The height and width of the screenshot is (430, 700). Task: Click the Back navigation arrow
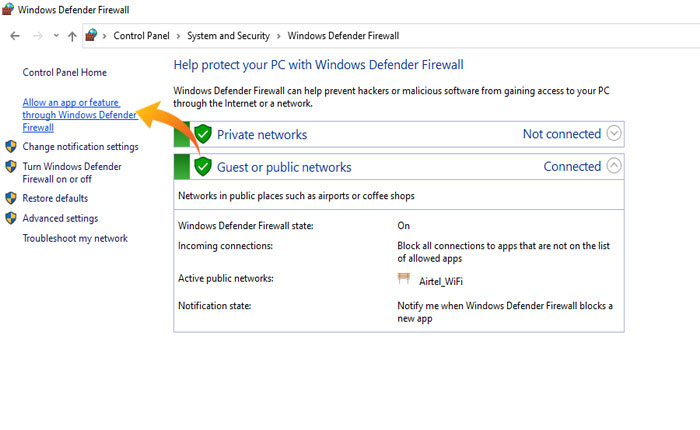(x=14, y=36)
